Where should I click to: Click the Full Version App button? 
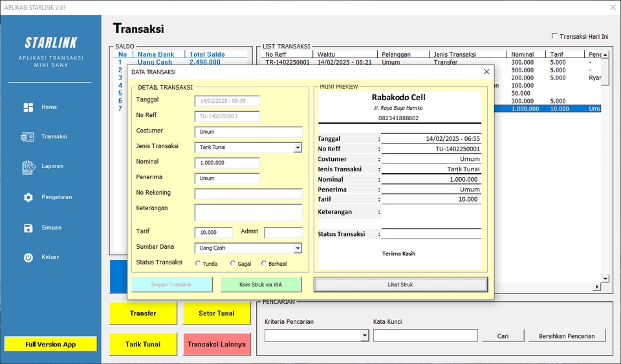tap(50, 345)
